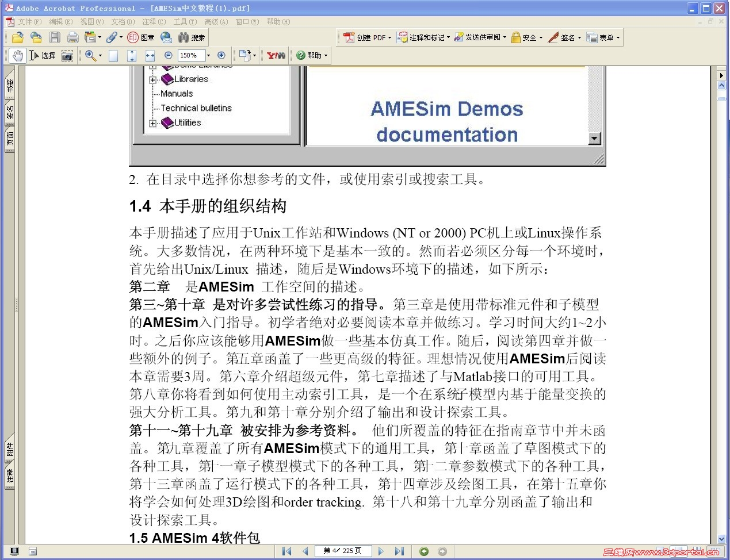Screen dimensions: 730x560
Task: Open the 文件(F) menu
Action: coord(29,22)
